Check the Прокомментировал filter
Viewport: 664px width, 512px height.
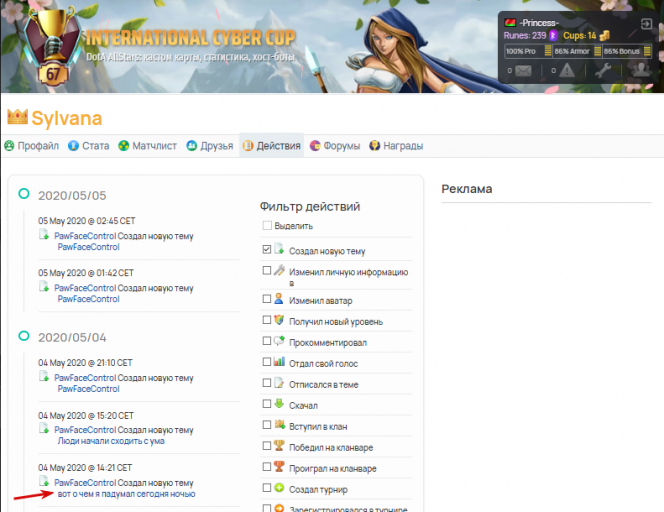pyautogui.click(x=267, y=341)
